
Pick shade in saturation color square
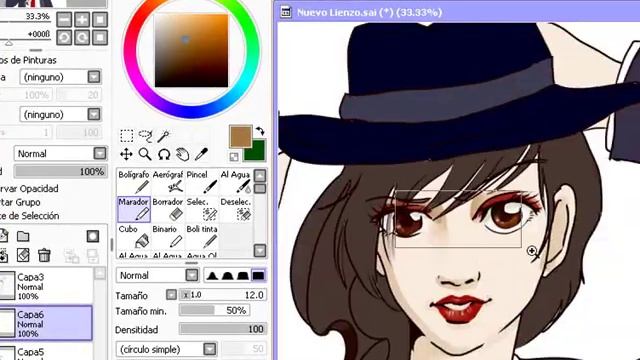[x=191, y=51]
